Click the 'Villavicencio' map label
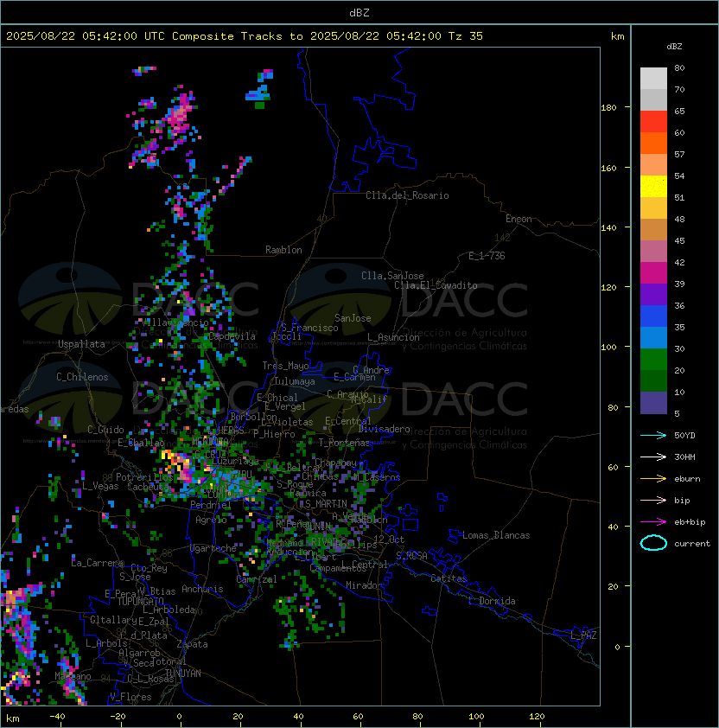The height and width of the screenshot is (728, 719). pyautogui.click(x=176, y=322)
